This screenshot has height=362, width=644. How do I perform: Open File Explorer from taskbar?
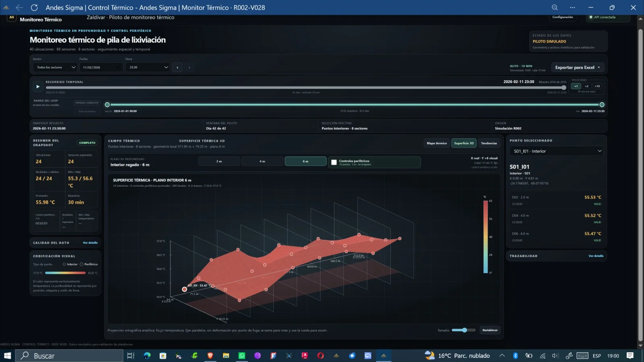click(x=226, y=356)
